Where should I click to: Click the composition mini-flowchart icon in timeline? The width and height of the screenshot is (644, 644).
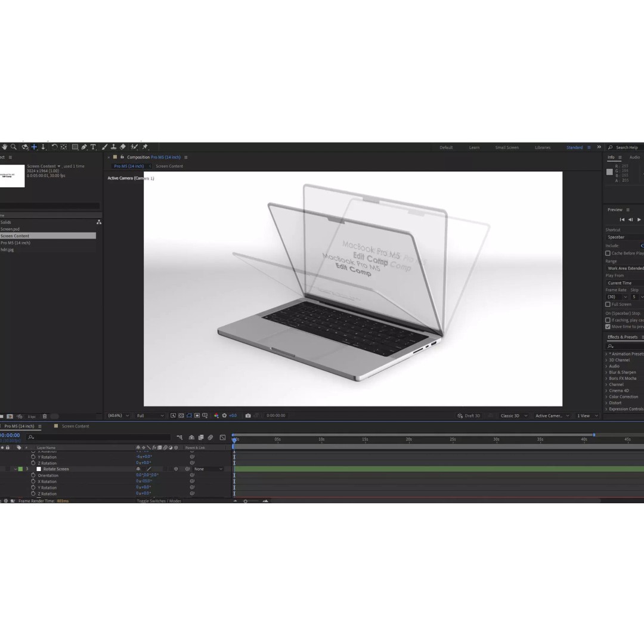pos(179,438)
